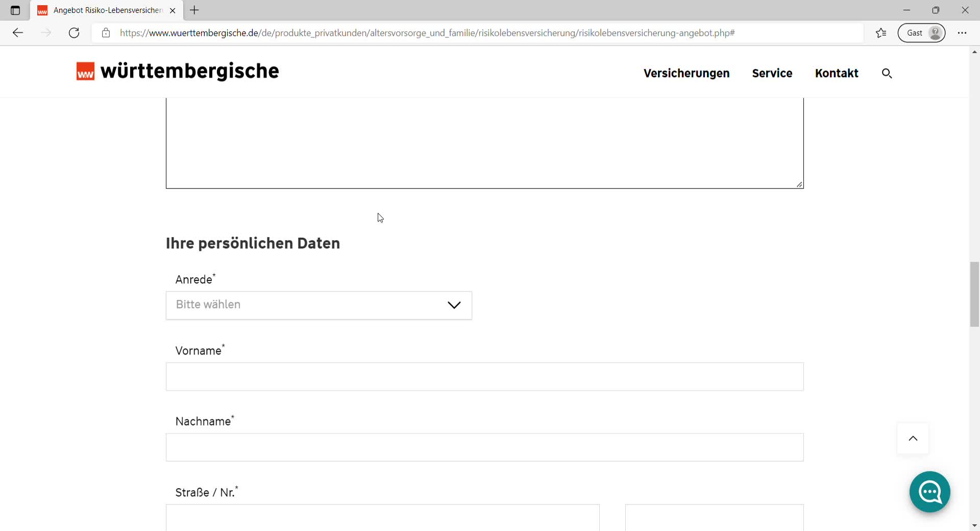
Task: Click the scroll-to-top arrow button
Action: (913, 439)
